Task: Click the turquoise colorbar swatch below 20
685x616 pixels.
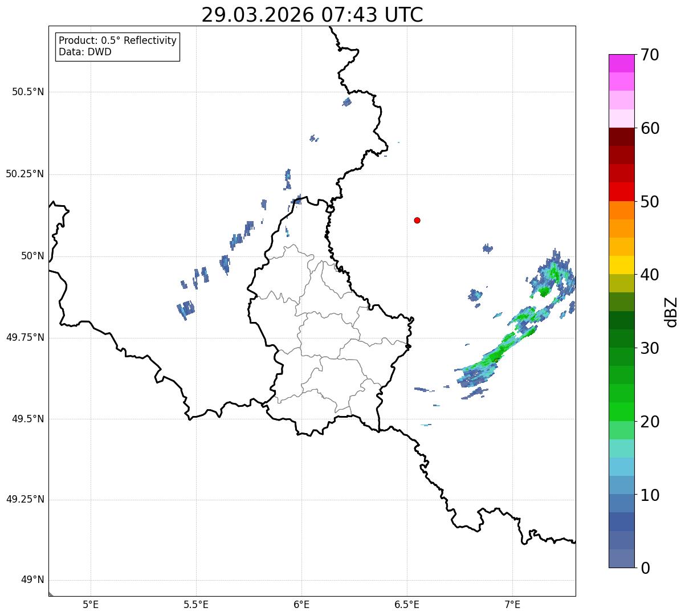Action: point(621,448)
